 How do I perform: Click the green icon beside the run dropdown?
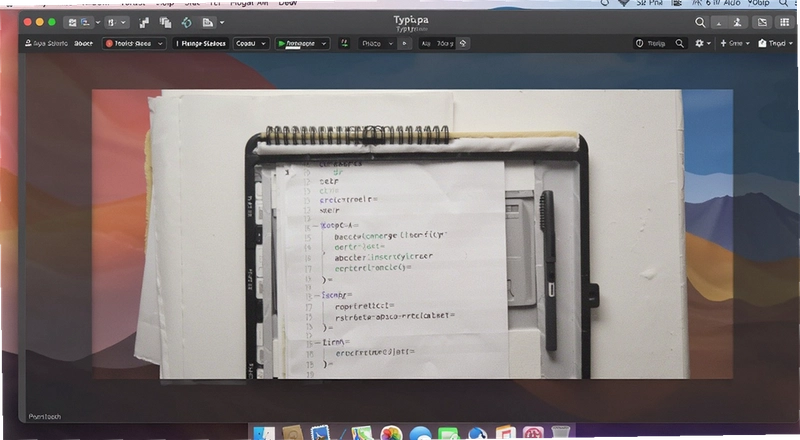(x=344, y=43)
